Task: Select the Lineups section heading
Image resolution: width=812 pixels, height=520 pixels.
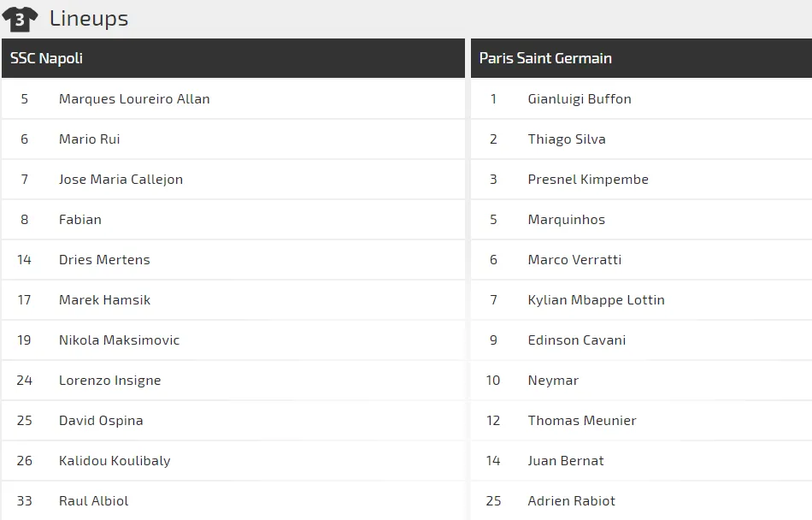Action: [89, 19]
